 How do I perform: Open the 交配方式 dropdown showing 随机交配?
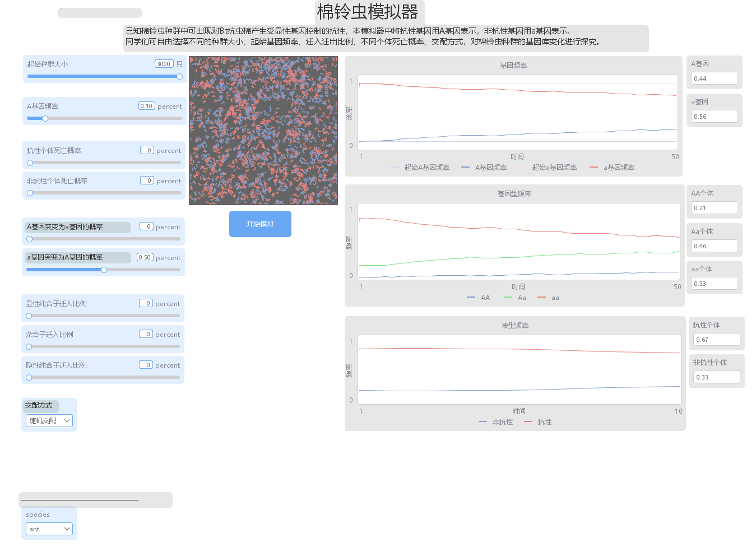(49, 421)
